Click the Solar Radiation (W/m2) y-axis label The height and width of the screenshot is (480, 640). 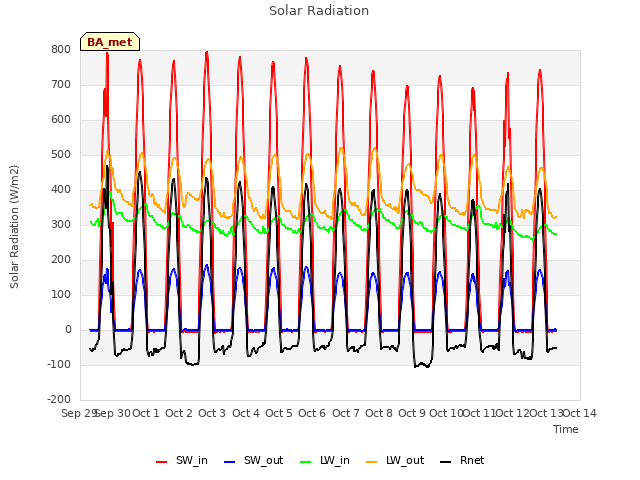pos(14,227)
